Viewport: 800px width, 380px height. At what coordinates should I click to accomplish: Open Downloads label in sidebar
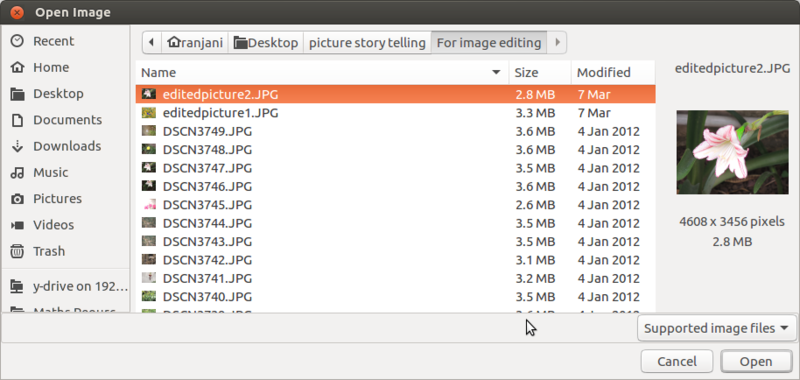[67, 146]
